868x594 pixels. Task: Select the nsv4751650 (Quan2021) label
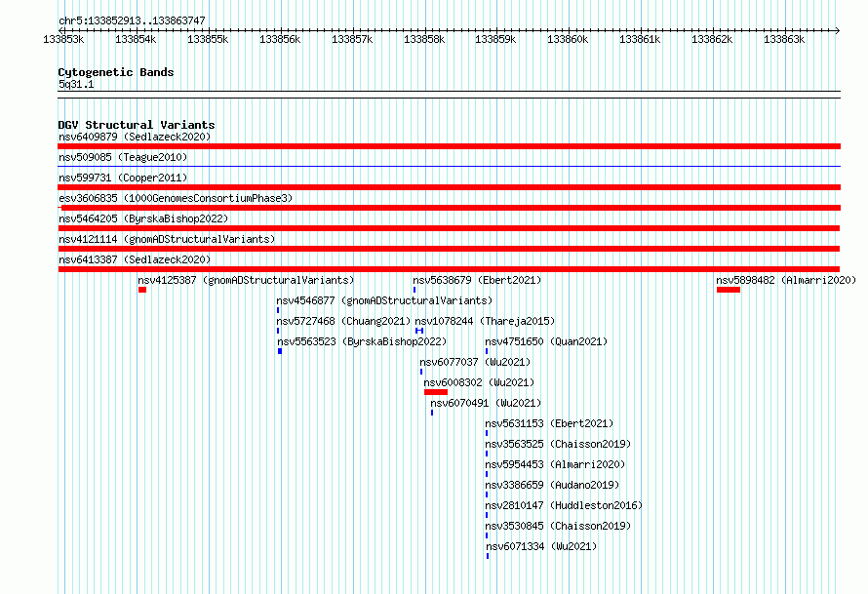[546, 341]
